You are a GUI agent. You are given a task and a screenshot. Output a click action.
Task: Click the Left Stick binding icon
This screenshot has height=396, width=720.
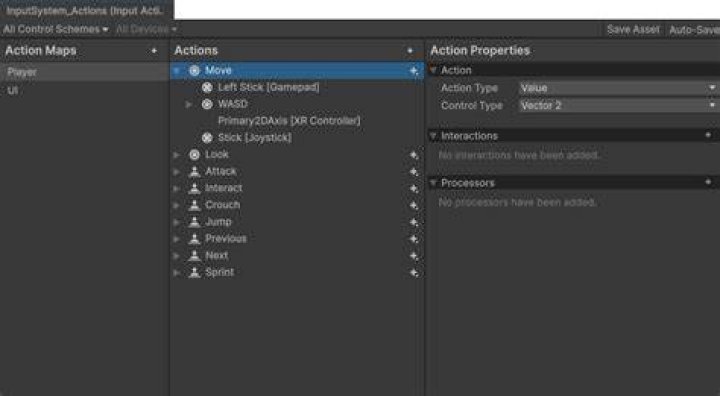coord(208,87)
